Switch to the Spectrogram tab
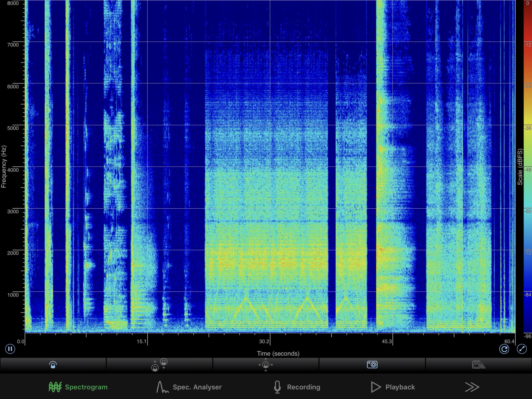The image size is (532, 399). coord(78,387)
